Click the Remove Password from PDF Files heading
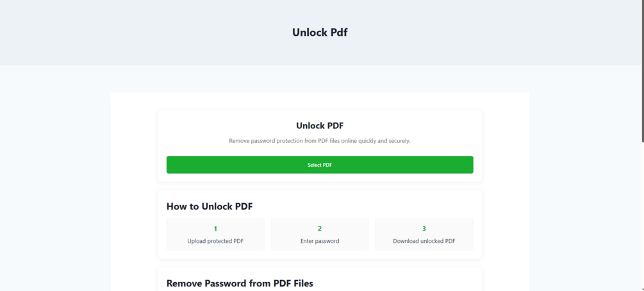The width and height of the screenshot is (644, 291). (x=240, y=283)
